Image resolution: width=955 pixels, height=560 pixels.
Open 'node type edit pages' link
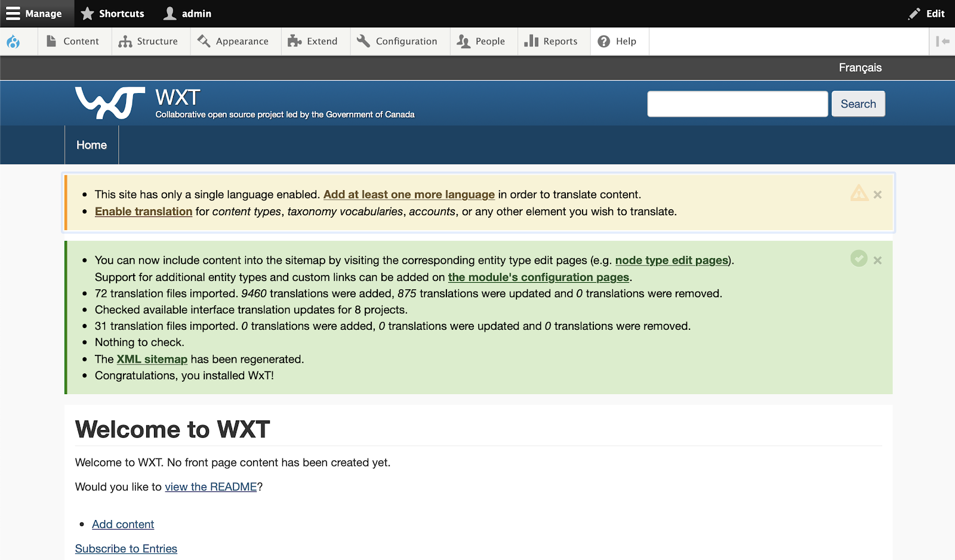pyautogui.click(x=671, y=260)
